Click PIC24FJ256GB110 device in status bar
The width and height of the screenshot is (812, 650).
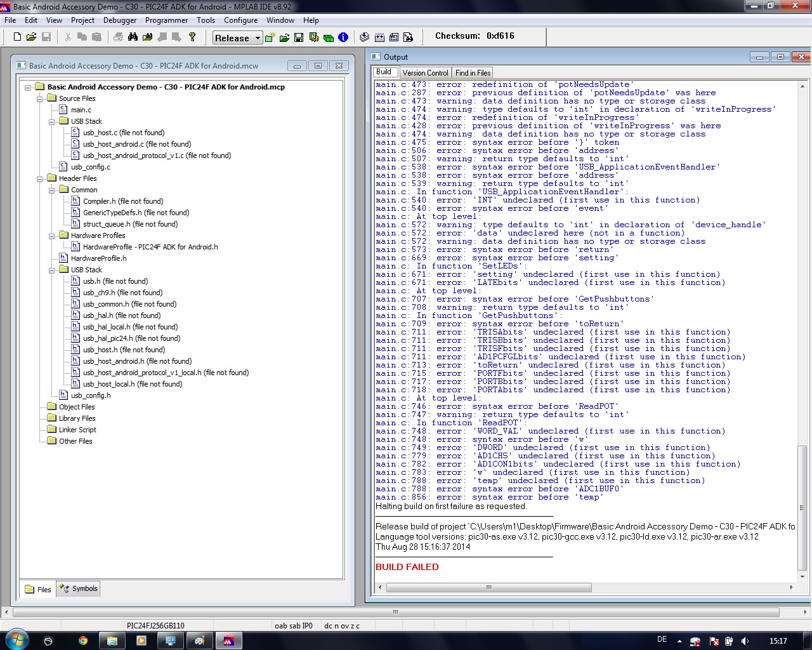click(x=155, y=626)
